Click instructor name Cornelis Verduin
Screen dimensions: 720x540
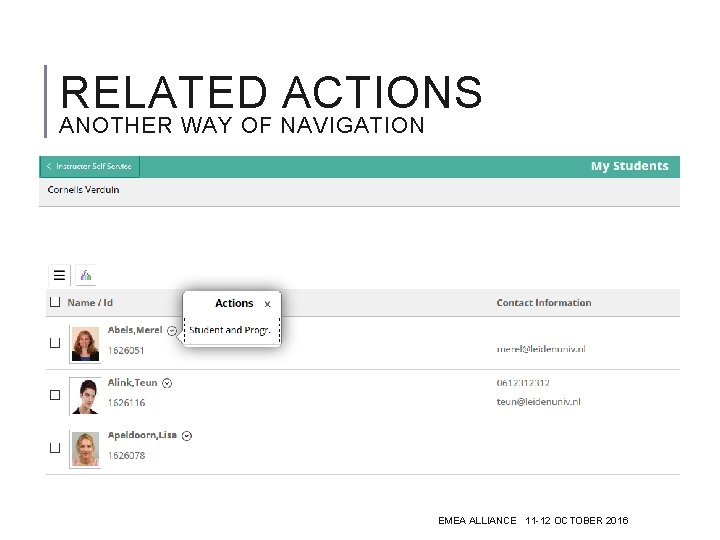(83, 190)
